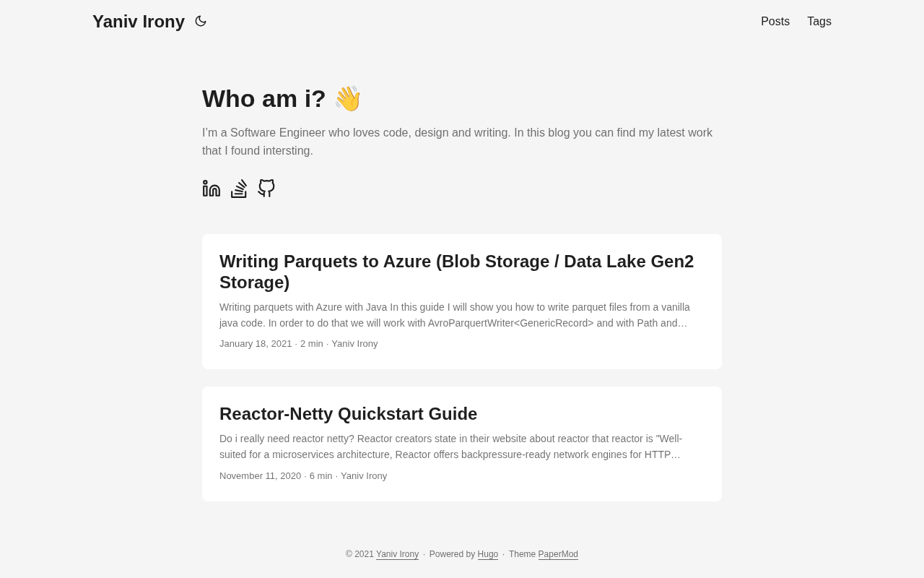Image resolution: width=924 pixels, height=578 pixels.
Task: Click the Yaniv Irony site title
Action: click(x=139, y=22)
